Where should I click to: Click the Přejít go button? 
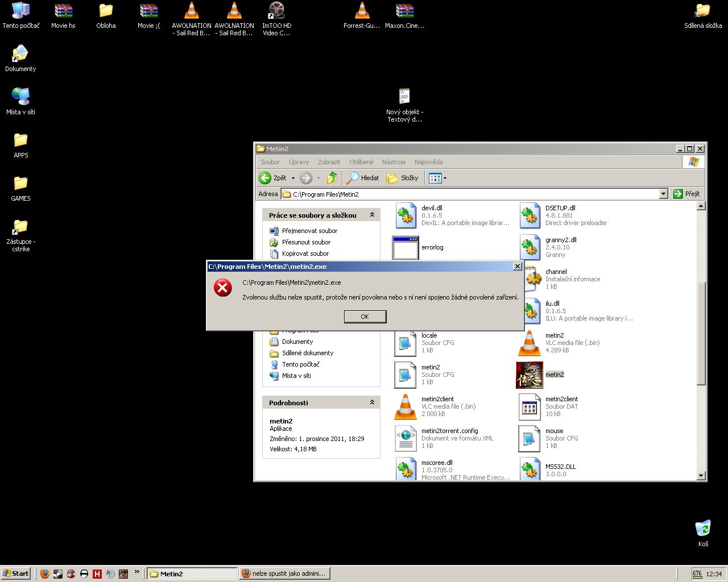(x=686, y=194)
